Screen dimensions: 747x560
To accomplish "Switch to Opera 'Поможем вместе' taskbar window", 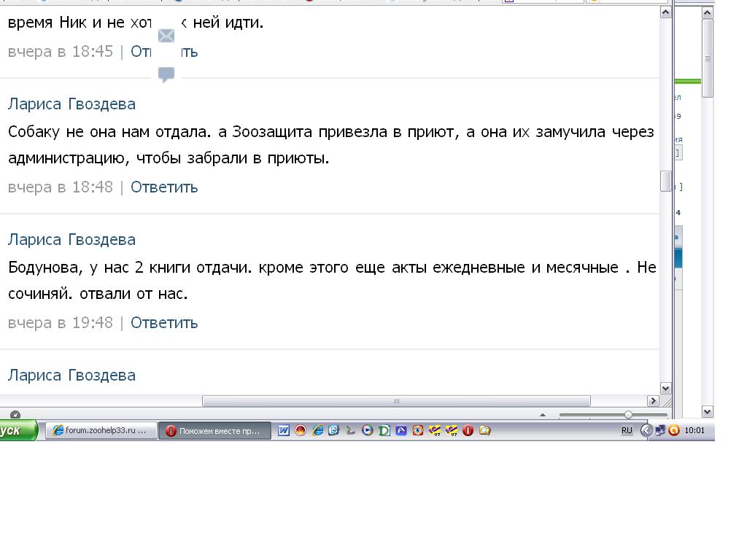I will click(215, 430).
